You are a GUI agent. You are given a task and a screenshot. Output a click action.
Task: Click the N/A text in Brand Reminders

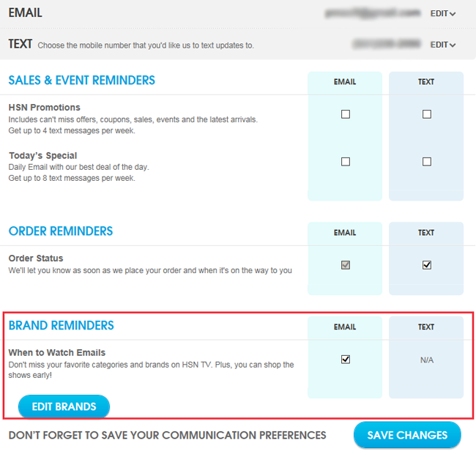click(x=427, y=360)
